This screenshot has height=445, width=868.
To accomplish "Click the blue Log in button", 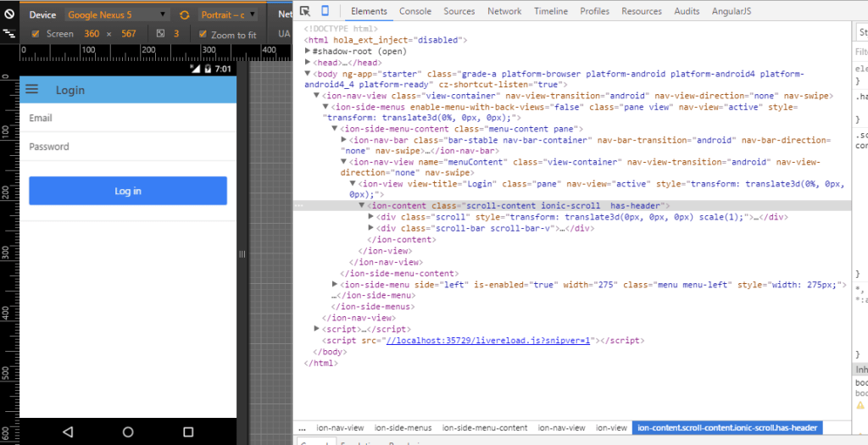I will pos(128,191).
